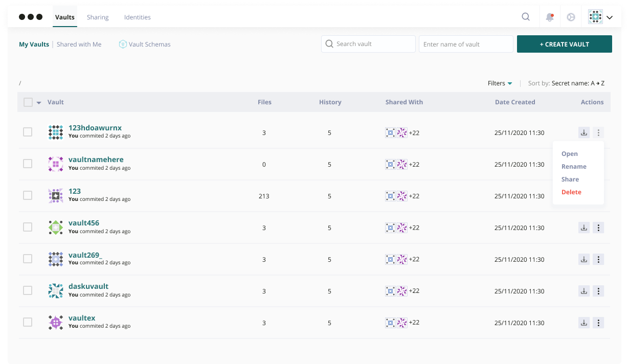Image resolution: width=629 pixels, height=364 pixels.
Task: Click the daskuvault teal identicon
Action: click(x=56, y=291)
